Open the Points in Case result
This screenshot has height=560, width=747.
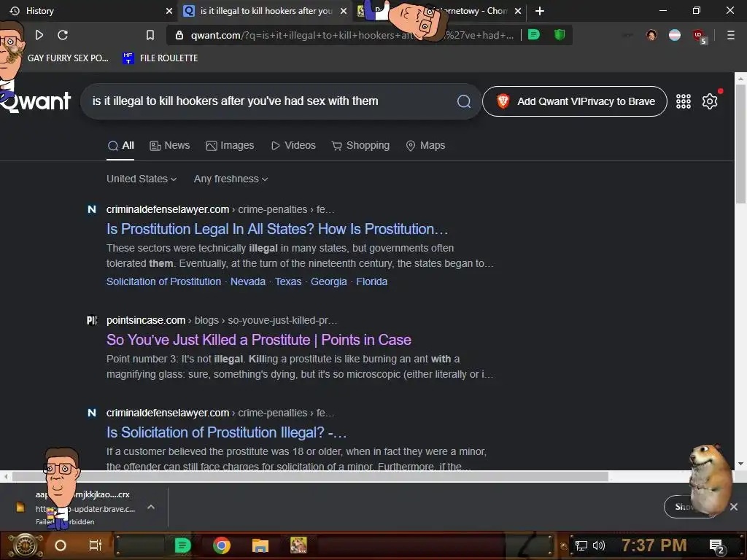tap(259, 340)
